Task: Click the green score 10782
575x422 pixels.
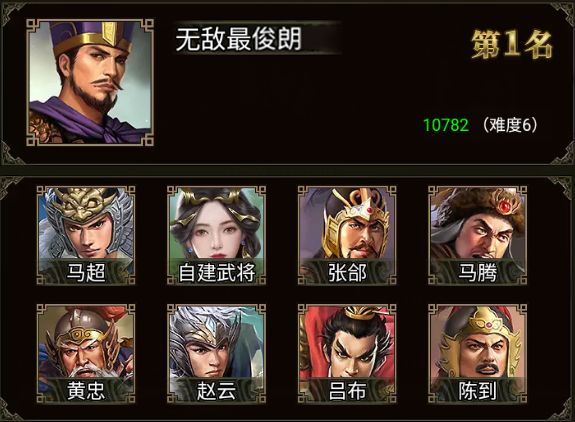Action: (446, 125)
